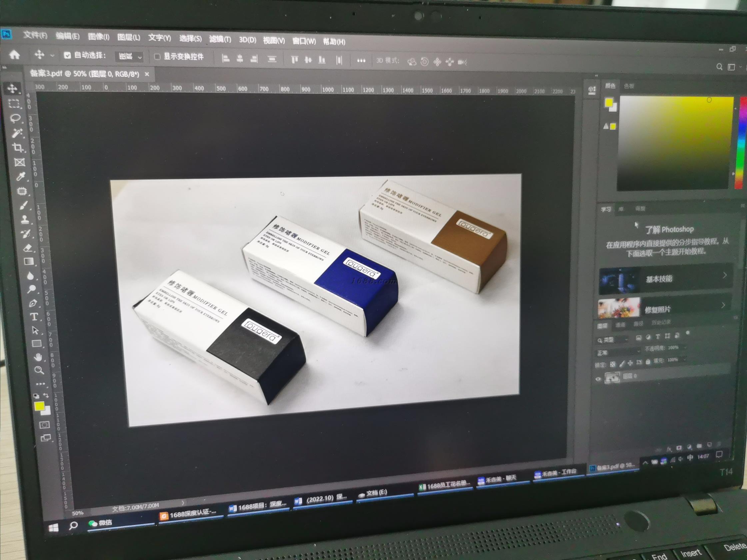
Task: Select the Magic Wand tool
Action: tap(17, 133)
